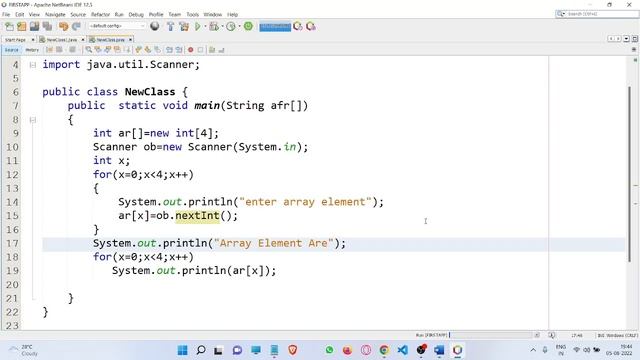The image size is (640, 360).
Task: Open the Debug menu
Action: pos(136,14)
